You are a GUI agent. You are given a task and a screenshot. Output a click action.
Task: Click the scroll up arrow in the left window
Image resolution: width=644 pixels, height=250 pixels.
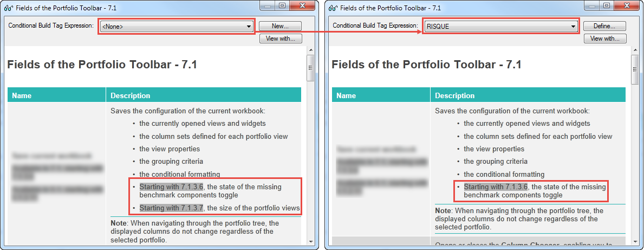[311, 50]
